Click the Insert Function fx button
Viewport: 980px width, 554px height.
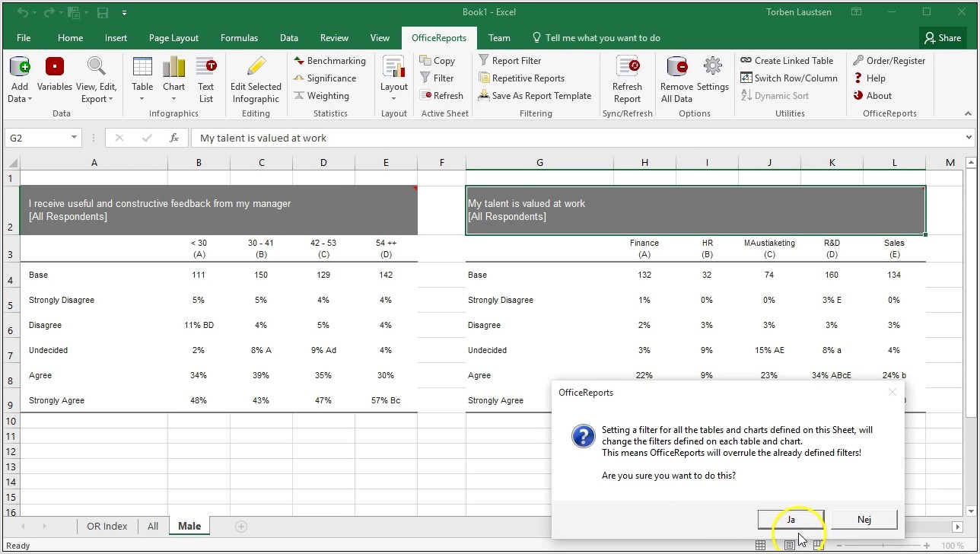pyautogui.click(x=174, y=138)
